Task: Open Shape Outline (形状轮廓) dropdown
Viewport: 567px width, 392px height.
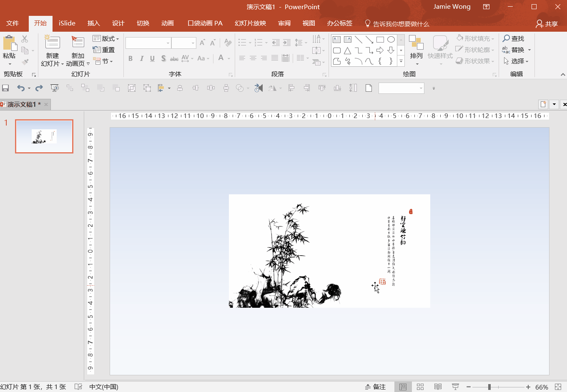Action: tap(475, 50)
